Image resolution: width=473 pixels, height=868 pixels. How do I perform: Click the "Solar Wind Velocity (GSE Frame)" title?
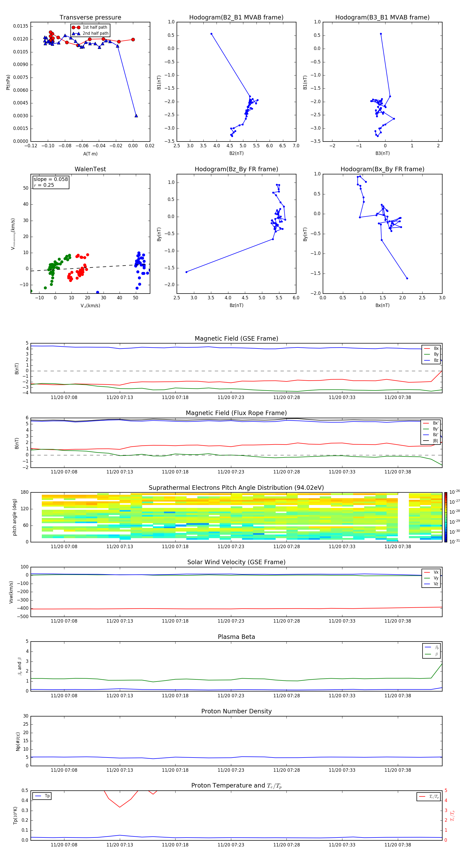pyautogui.click(x=236, y=562)
